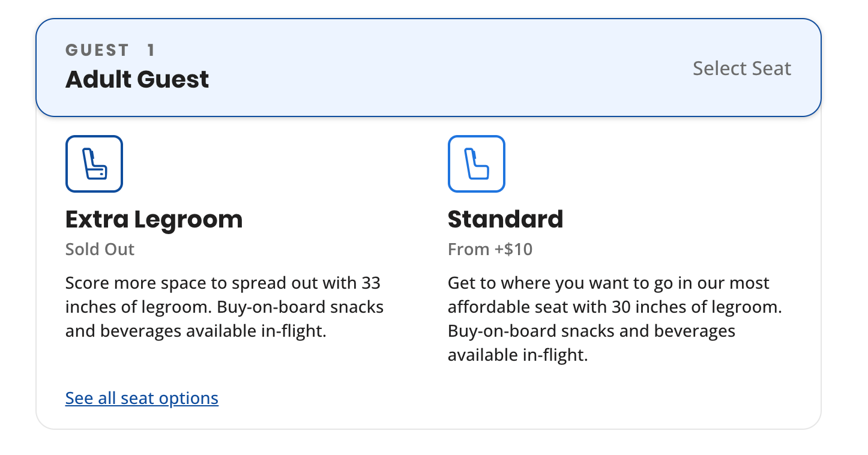
Task: Click the Standard seat heading
Action: (x=505, y=219)
